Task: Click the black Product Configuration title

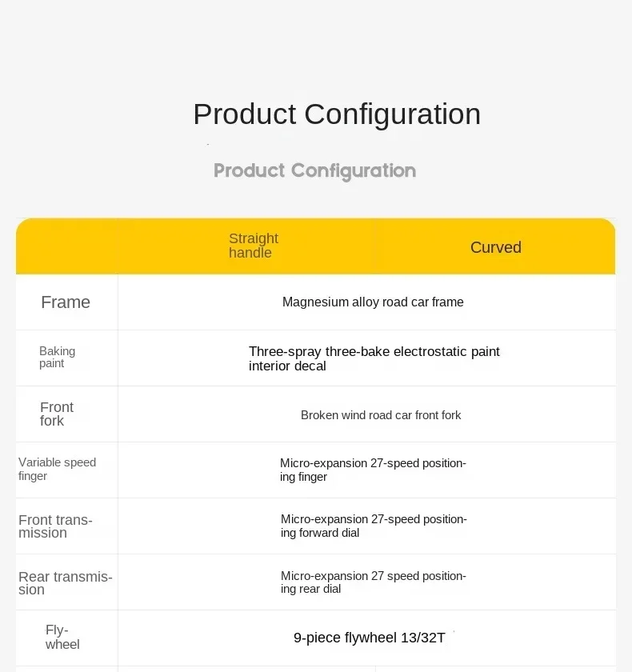Action: (337, 114)
